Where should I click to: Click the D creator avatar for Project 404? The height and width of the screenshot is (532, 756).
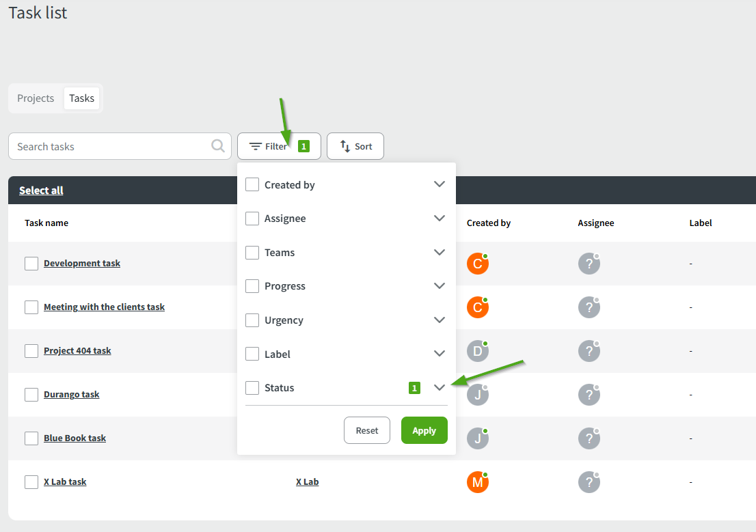click(477, 351)
